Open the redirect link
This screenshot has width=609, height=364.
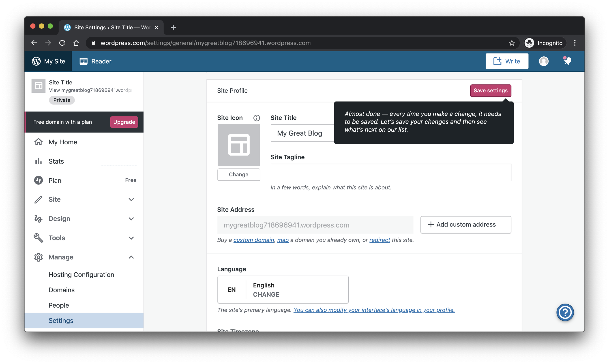pyautogui.click(x=380, y=240)
